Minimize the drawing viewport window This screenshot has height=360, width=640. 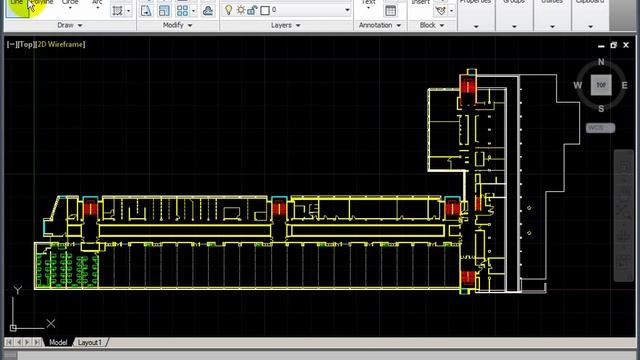pos(601,46)
